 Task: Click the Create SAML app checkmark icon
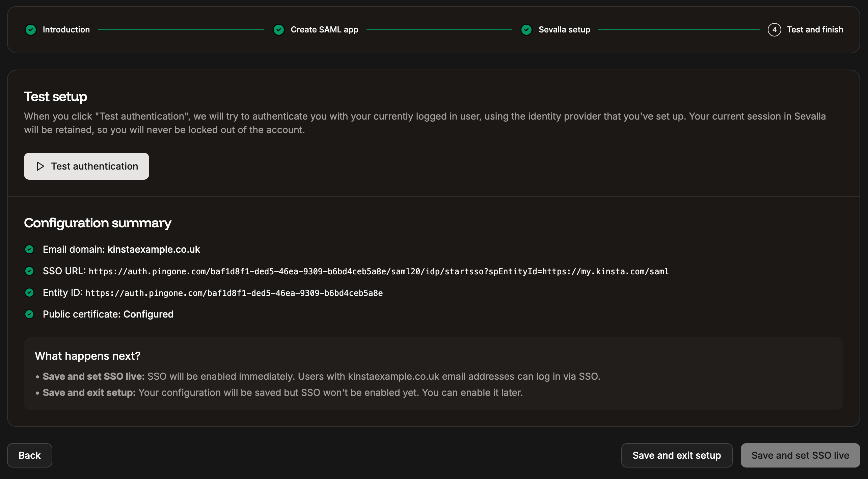[279, 29]
